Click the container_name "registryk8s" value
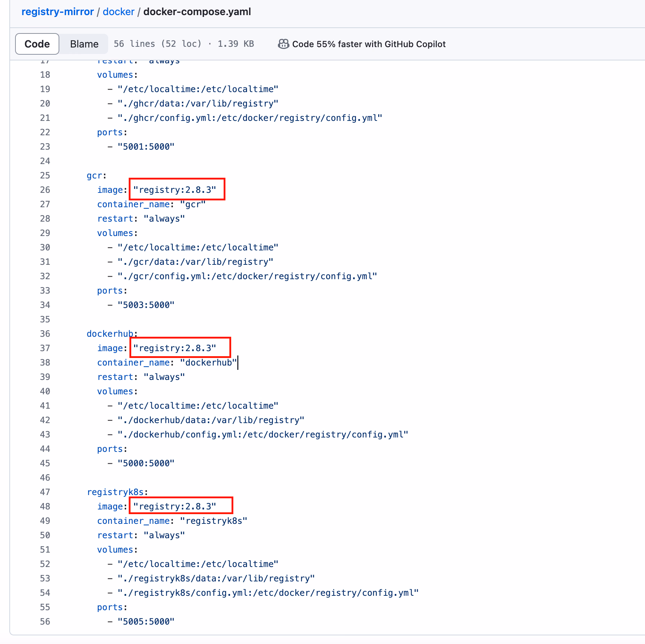The image size is (645, 644). tap(214, 521)
